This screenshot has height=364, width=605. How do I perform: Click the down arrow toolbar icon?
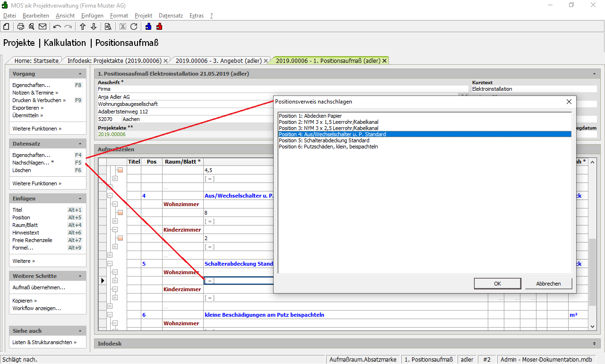click(x=94, y=26)
